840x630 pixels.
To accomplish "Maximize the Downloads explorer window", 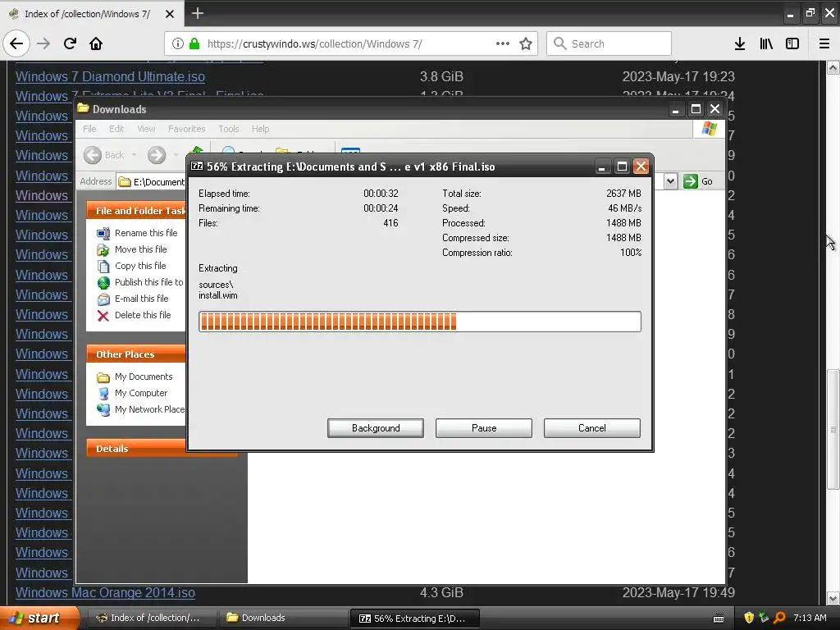I will click(696, 109).
